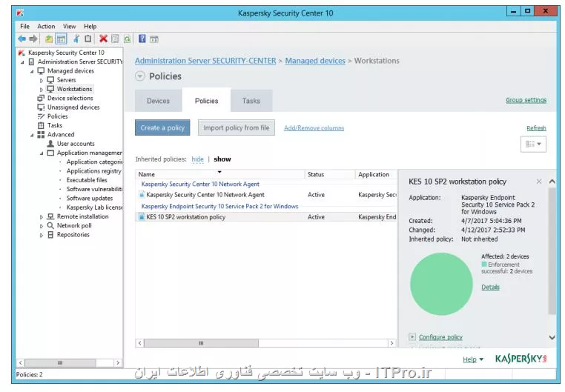Click the Remote installation icon
Image resolution: width=565 pixels, height=392 pixels.
[50, 216]
